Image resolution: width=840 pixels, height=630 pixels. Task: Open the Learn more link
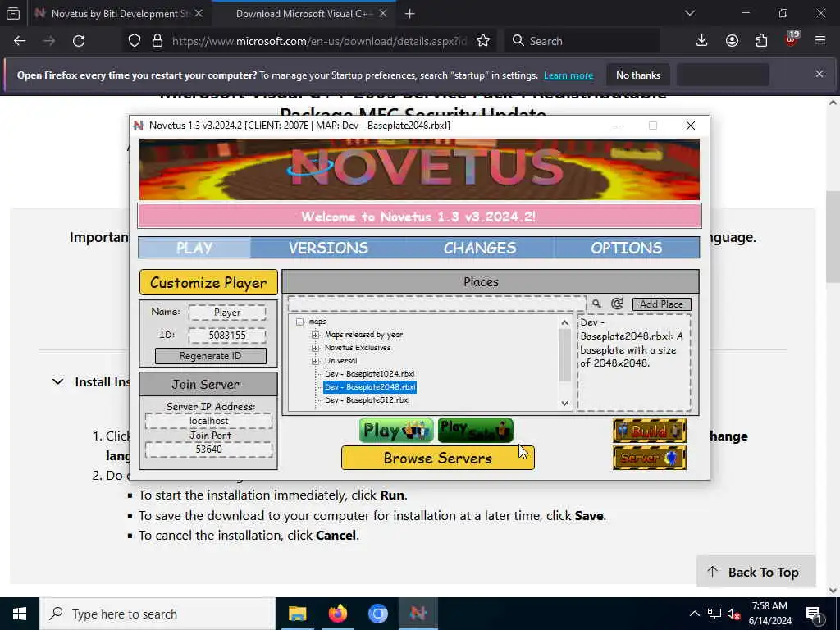tap(568, 75)
